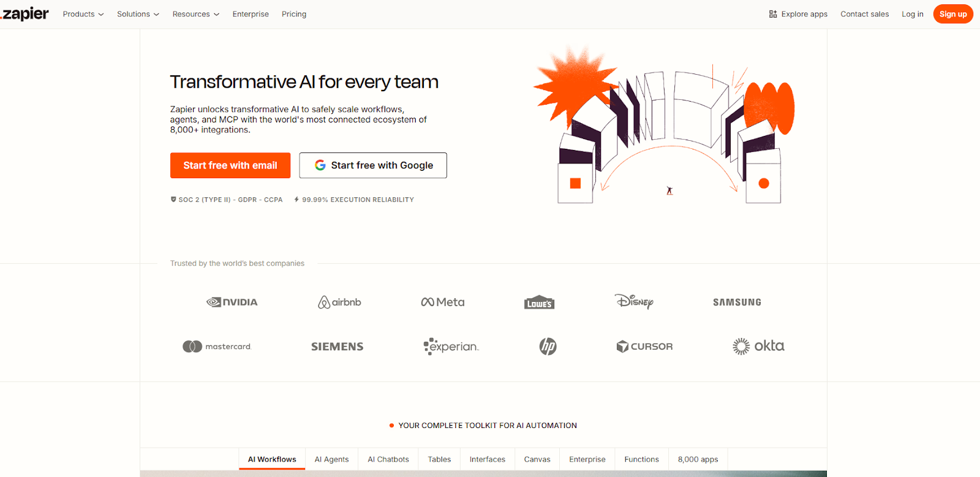Click the NVIDIA logo
This screenshot has height=477, width=980.
tap(232, 302)
